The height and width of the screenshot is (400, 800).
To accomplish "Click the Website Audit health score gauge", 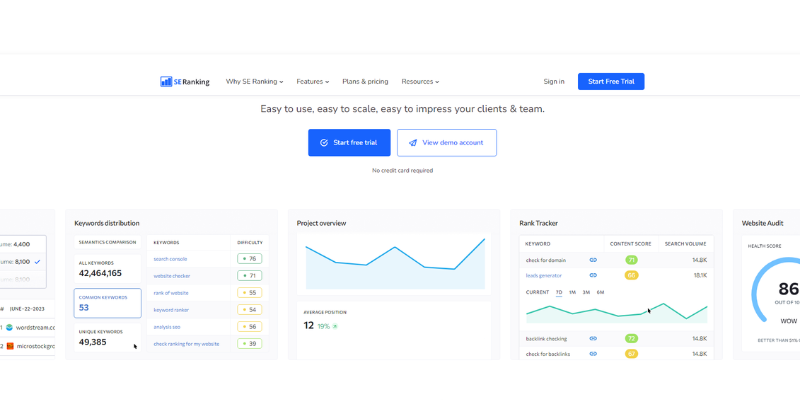I will (x=776, y=291).
